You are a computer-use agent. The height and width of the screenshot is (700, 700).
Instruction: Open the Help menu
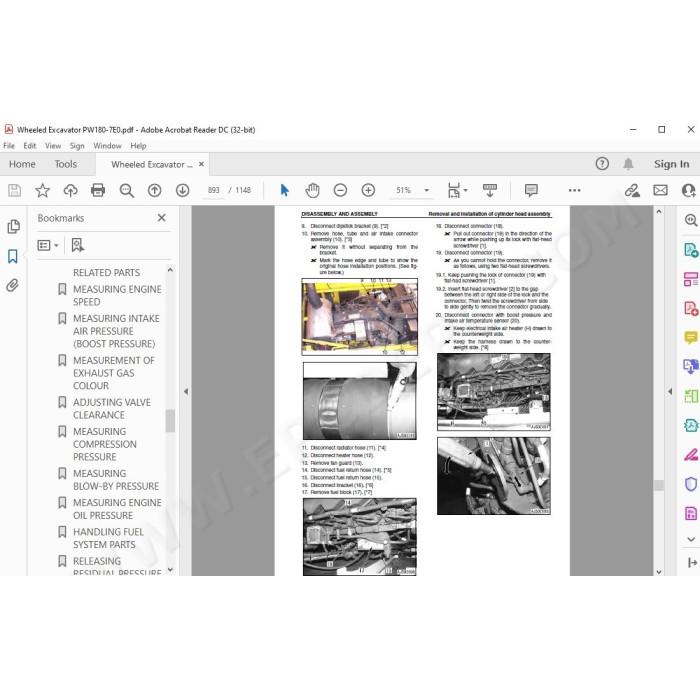[x=138, y=146]
